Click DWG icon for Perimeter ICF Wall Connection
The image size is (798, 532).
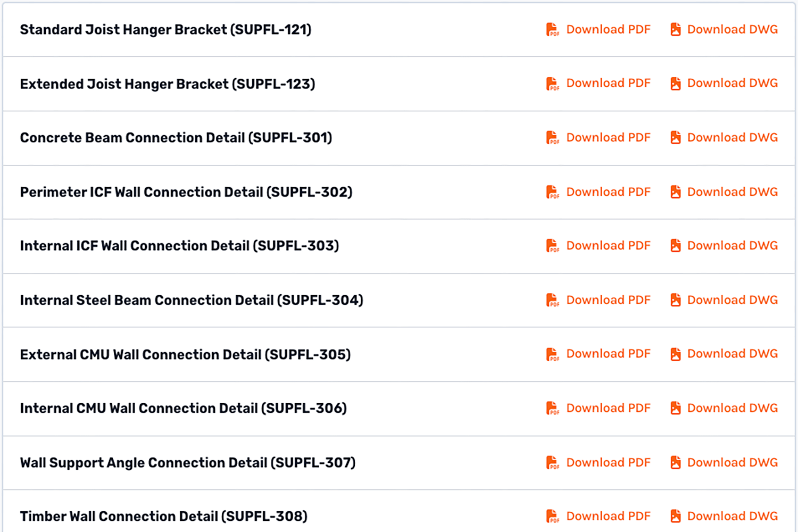(x=676, y=192)
